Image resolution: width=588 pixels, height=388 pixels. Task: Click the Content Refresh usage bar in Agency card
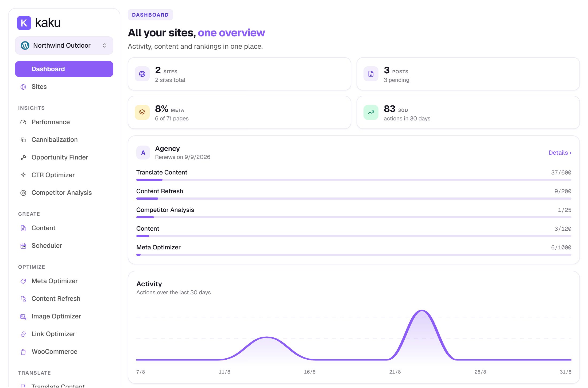[354, 199]
